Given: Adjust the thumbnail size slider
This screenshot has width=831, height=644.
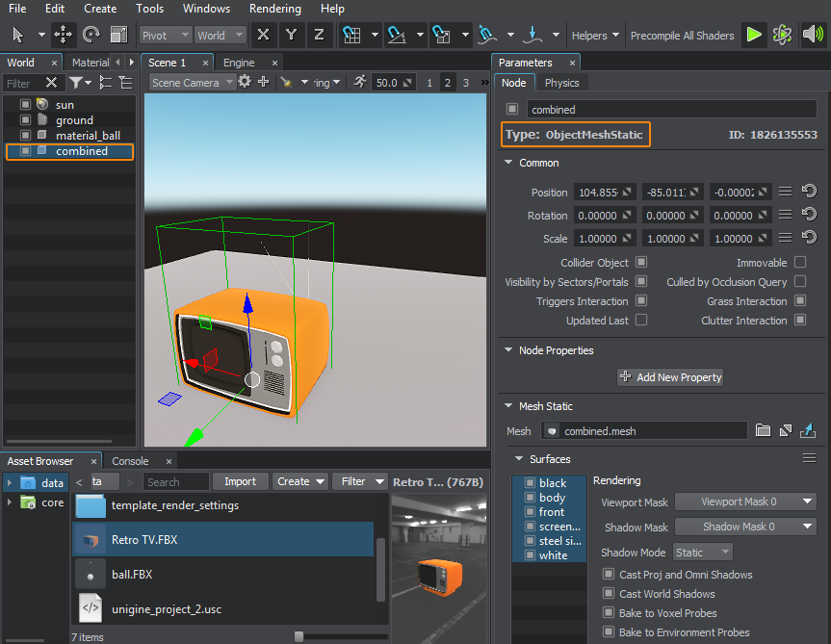Looking at the screenshot, I should click(x=299, y=636).
